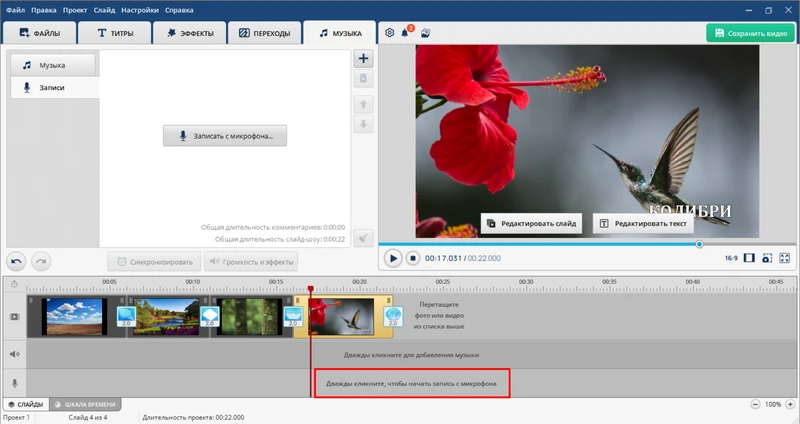The image size is (800, 424).
Task: Click the preview playback progress slider handle
Action: click(x=699, y=244)
